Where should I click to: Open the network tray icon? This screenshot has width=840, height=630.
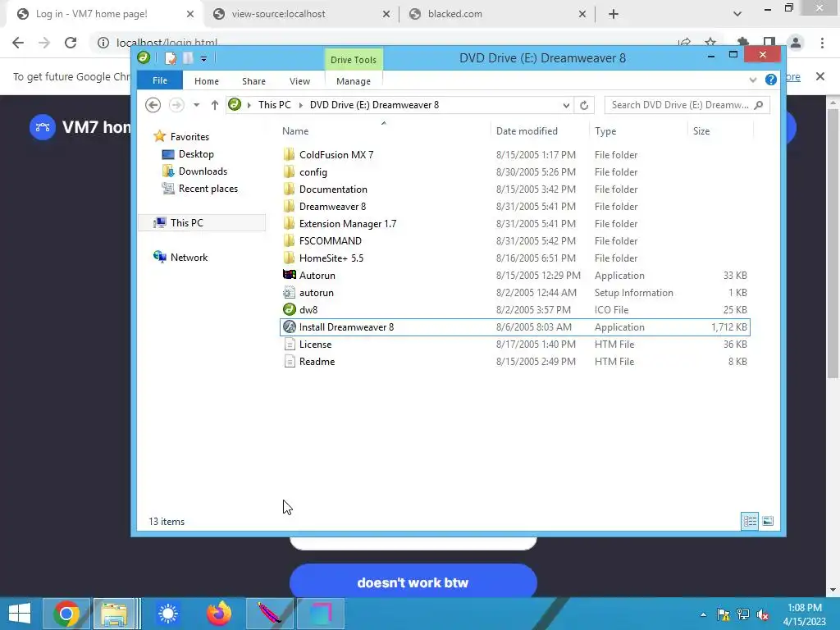(743, 614)
